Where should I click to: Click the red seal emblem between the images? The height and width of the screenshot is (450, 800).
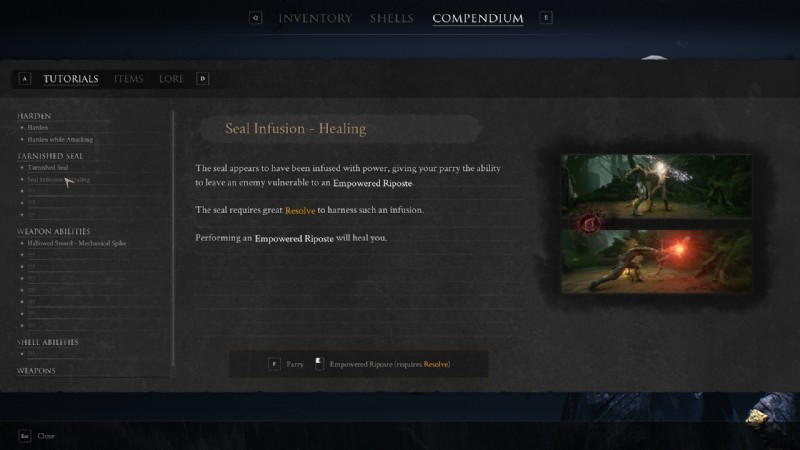[589, 223]
